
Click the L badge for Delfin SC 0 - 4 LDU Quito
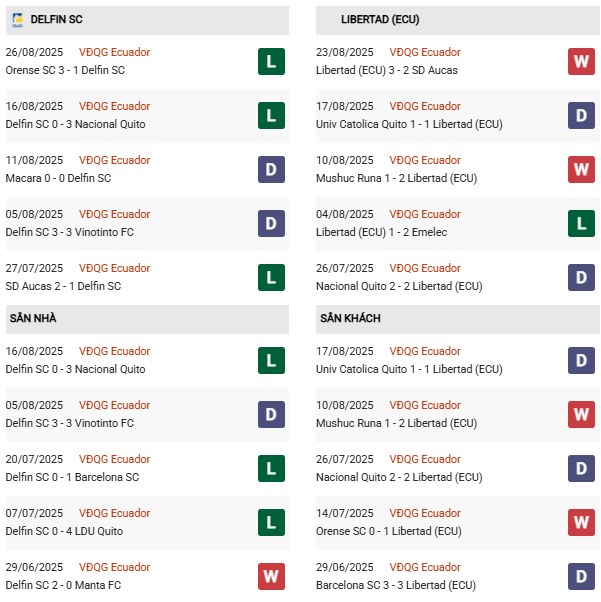coord(270,523)
